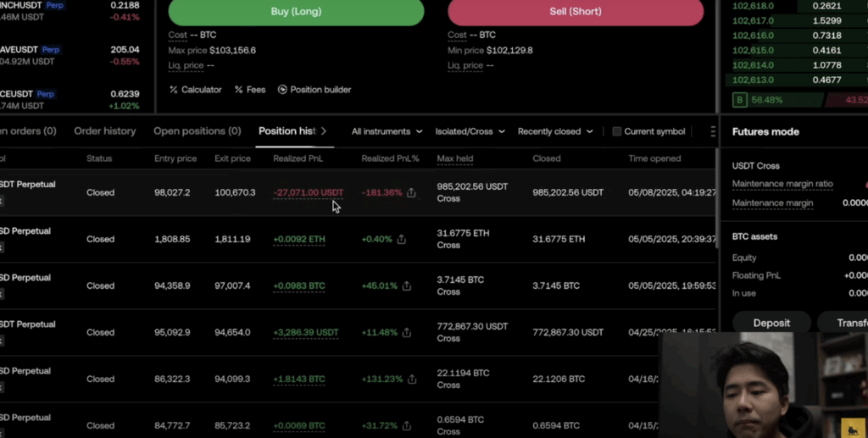Click the Buy (Long) button

click(x=296, y=12)
